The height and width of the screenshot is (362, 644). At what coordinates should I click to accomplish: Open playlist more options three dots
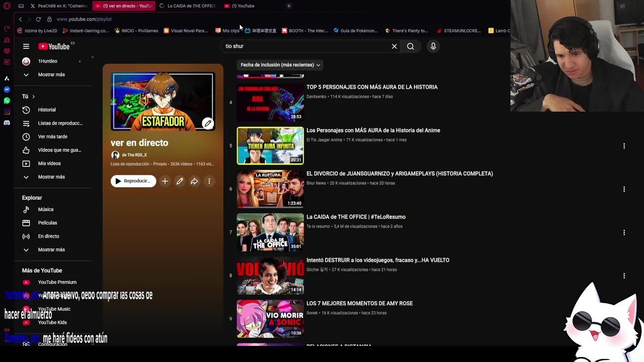209,181
